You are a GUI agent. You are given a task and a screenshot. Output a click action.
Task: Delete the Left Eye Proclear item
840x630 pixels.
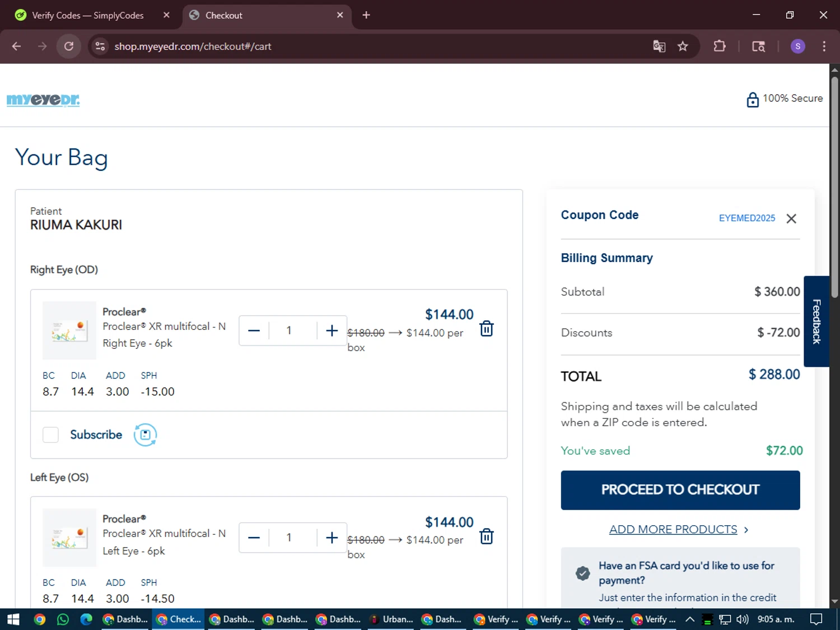click(487, 536)
